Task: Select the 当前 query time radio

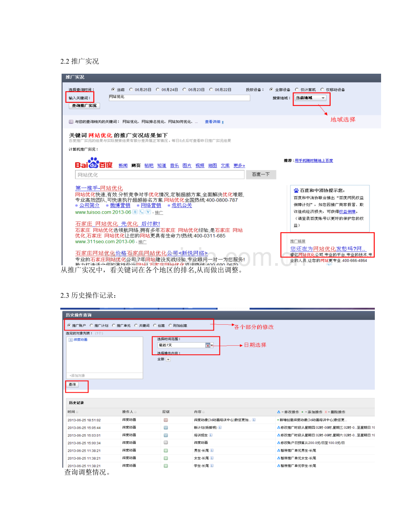Action: (113, 90)
